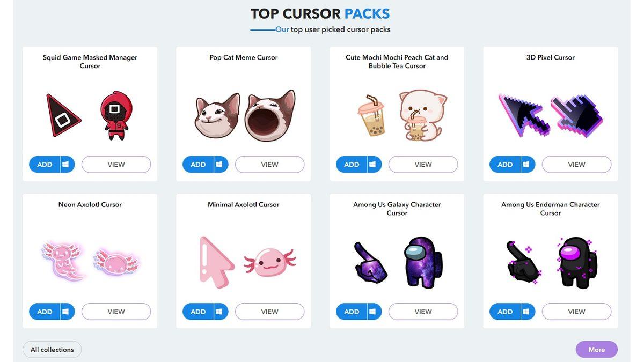
Task: Click the Windows icon on the Among Us Enderman pack
Action: pos(526,312)
